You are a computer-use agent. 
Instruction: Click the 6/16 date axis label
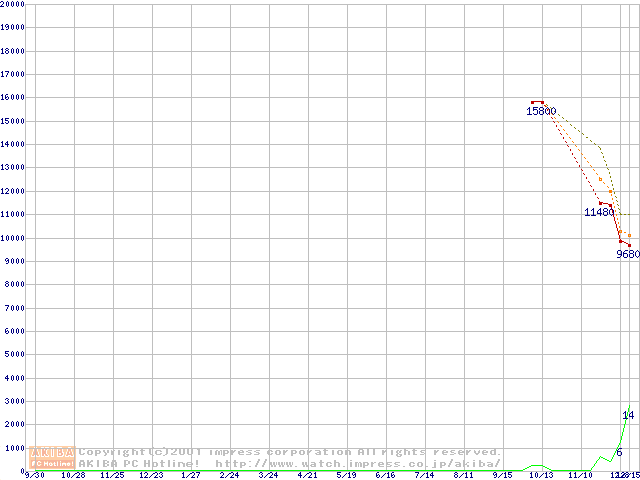click(x=385, y=475)
